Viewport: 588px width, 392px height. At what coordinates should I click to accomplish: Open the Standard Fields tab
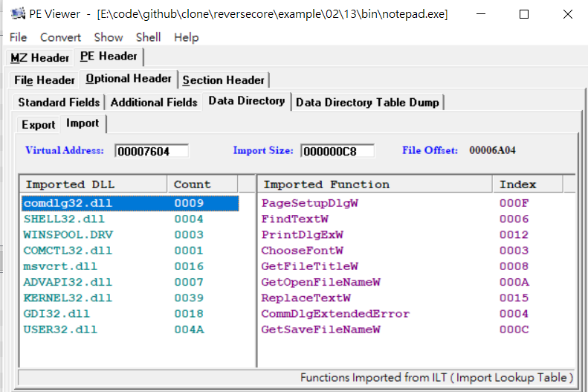tap(59, 102)
